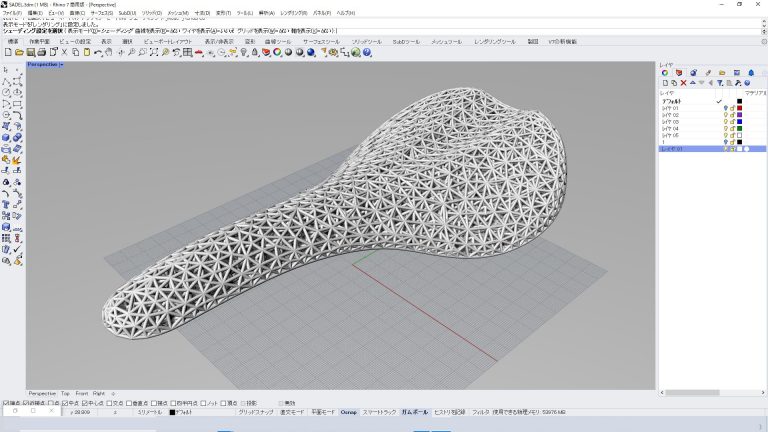Viewport: 768px width, 432px height.
Task: Cut selection with the scissors icon
Action: coord(64,52)
